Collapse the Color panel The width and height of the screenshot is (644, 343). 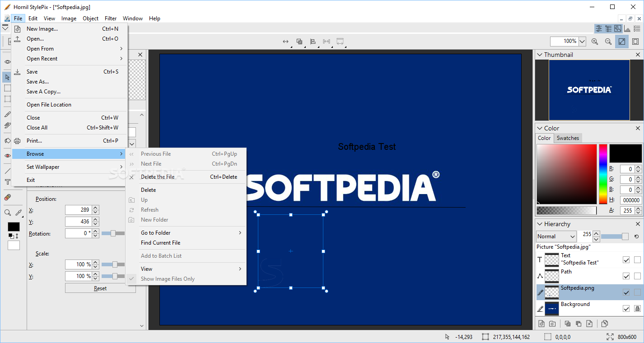point(539,128)
